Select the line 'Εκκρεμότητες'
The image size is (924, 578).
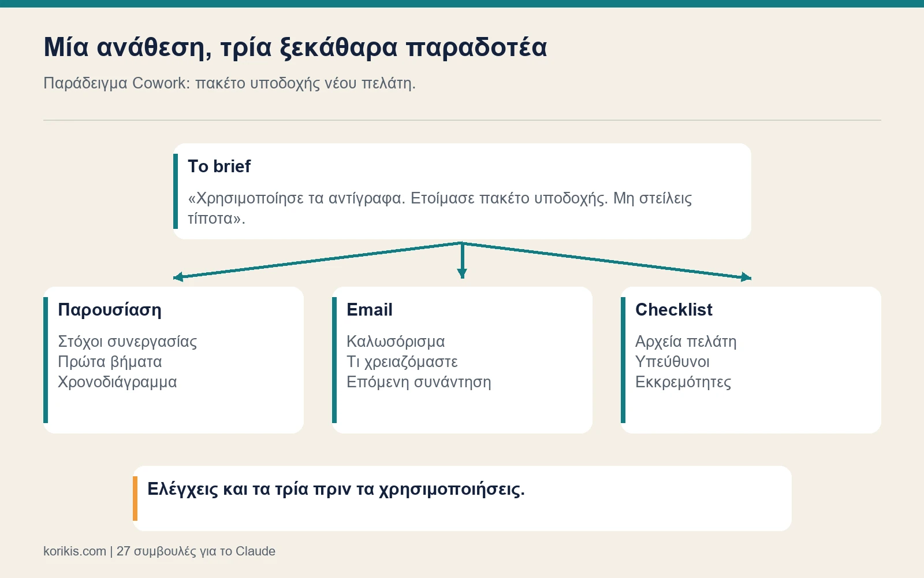point(683,382)
